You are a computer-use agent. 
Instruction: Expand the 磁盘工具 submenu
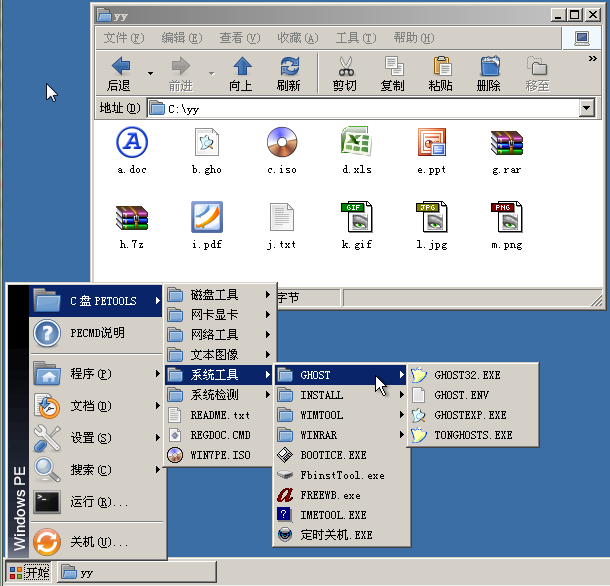[x=219, y=295]
